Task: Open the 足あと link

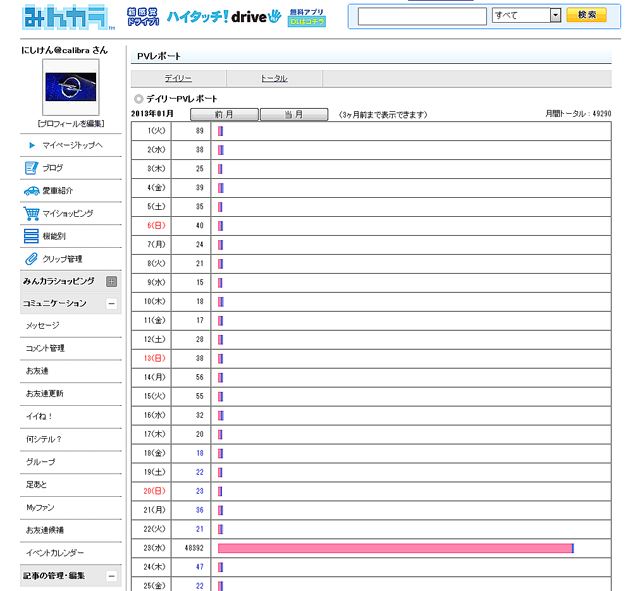Action: pyautogui.click(x=36, y=484)
